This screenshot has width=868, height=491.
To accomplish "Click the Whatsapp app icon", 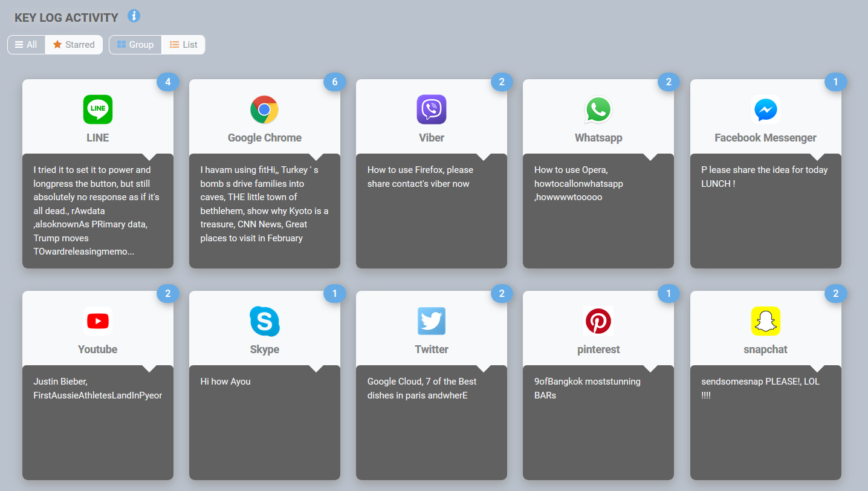I will pos(598,109).
